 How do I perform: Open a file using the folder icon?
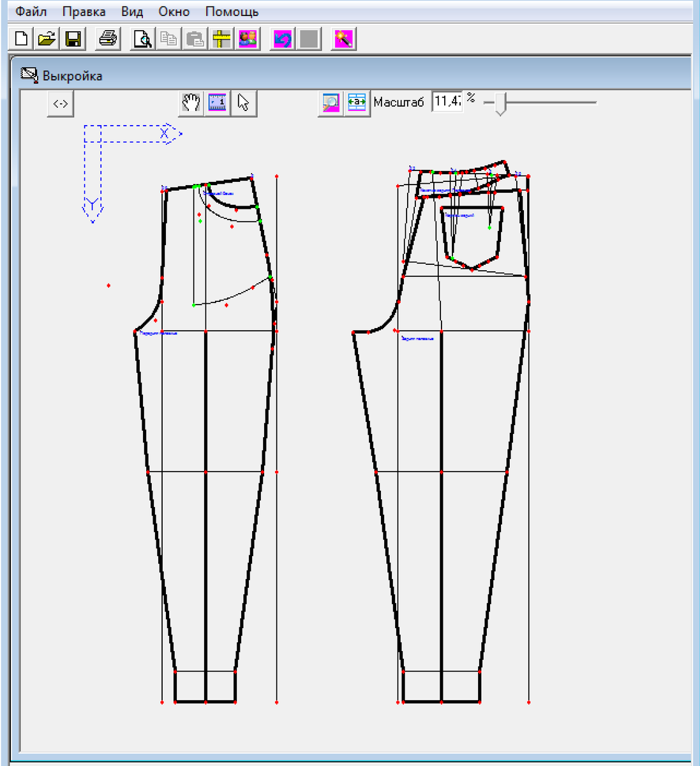click(47, 39)
